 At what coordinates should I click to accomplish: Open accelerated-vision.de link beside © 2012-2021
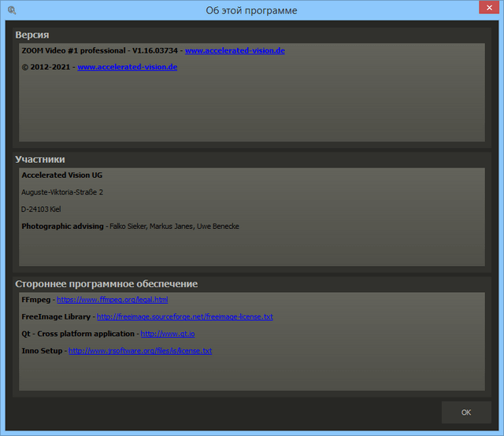point(128,67)
